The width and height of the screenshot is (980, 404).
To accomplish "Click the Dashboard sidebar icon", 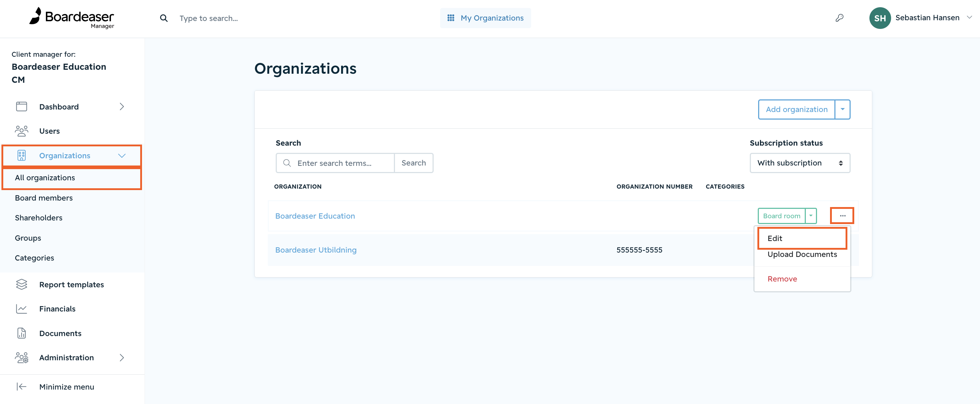I will [22, 107].
